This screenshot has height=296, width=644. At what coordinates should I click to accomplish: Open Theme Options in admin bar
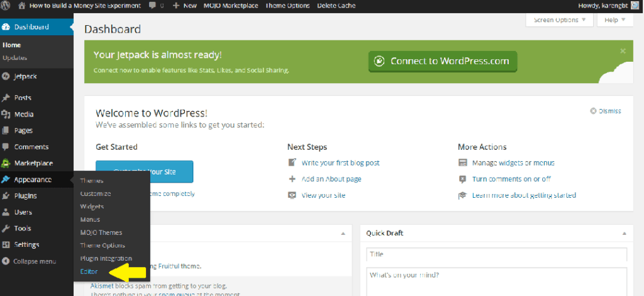pyautogui.click(x=288, y=6)
